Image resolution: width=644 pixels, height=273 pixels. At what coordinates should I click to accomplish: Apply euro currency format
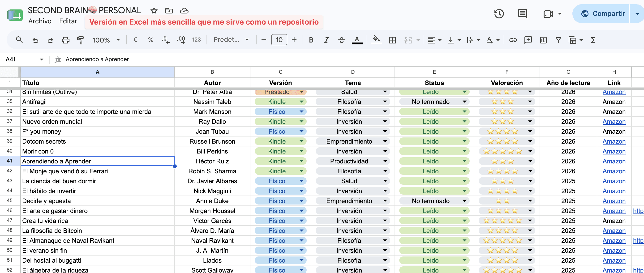(135, 40)
